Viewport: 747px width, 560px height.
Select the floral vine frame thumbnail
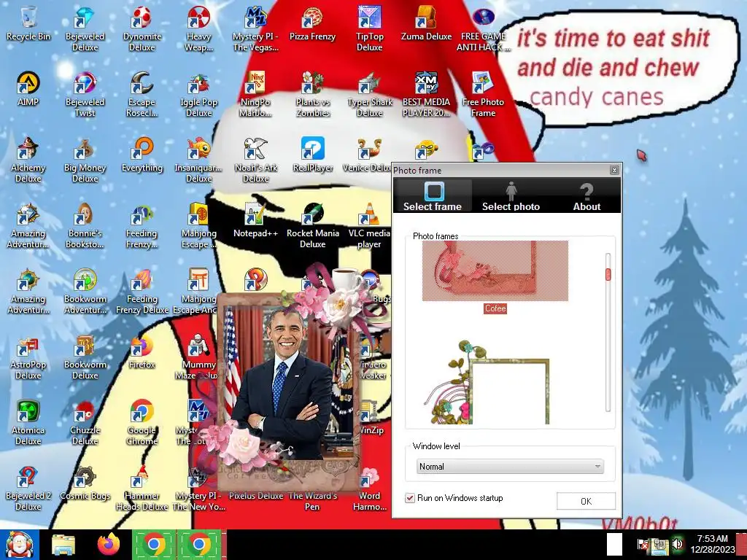tap(487, 381)
